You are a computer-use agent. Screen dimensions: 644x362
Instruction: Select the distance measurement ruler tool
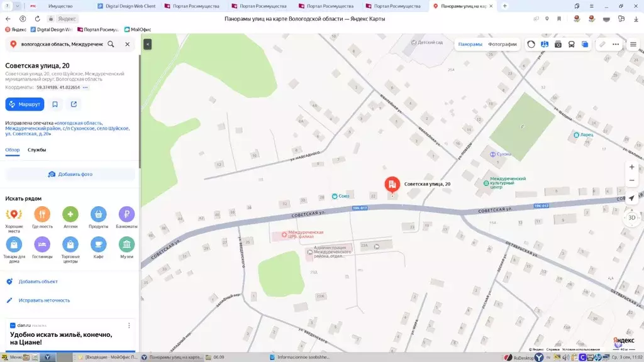pos(602,44)
